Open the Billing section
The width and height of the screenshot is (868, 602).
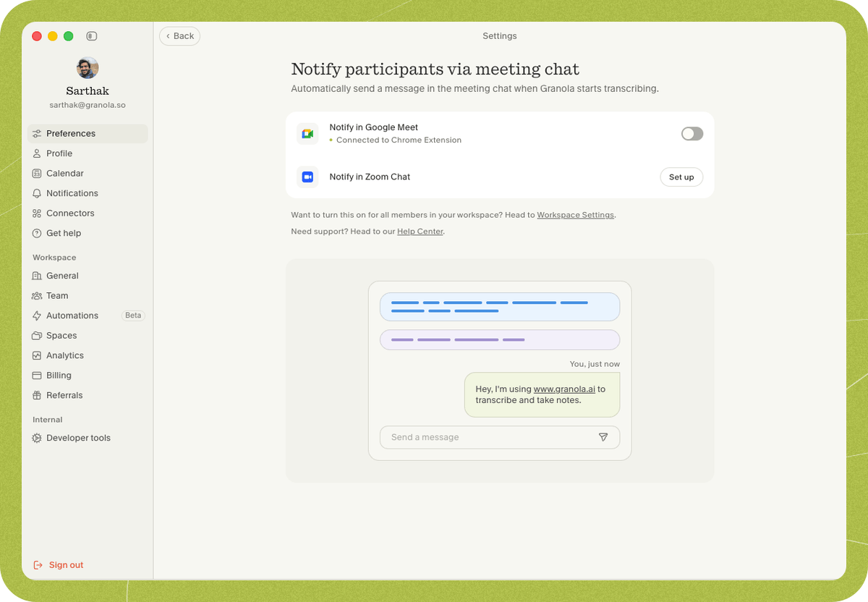click(x=88, y=376)
